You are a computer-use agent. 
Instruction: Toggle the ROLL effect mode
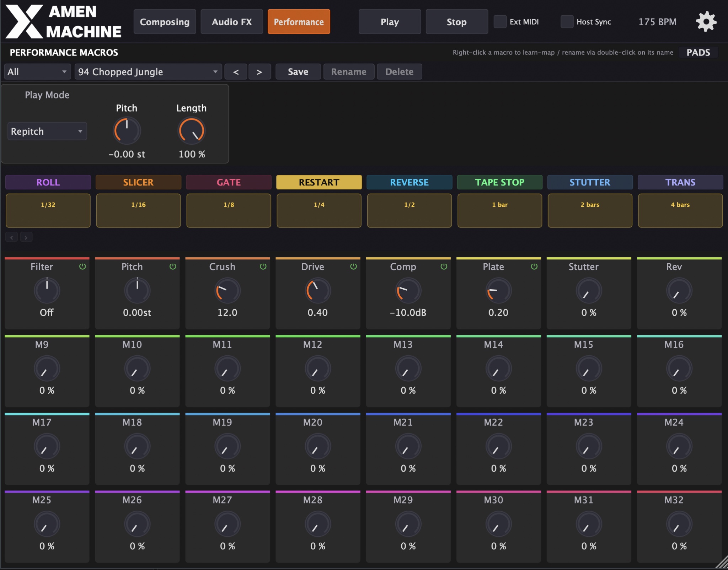point(48,182)
